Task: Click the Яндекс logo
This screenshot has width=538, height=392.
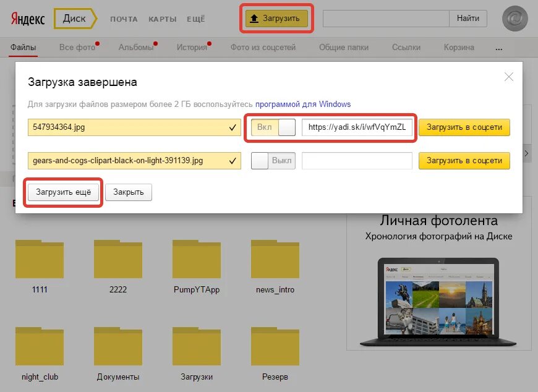Action: 27,19
